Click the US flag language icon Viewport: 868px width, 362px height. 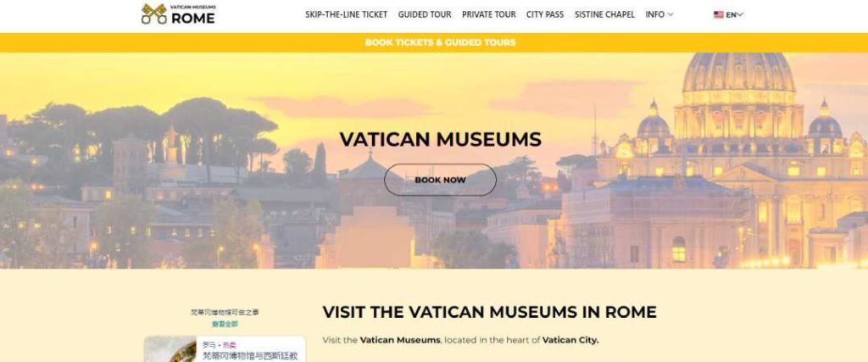click(719, 15)
